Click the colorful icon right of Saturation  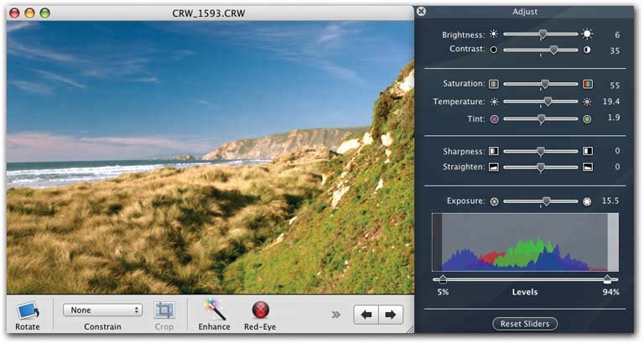pos(587,84)
